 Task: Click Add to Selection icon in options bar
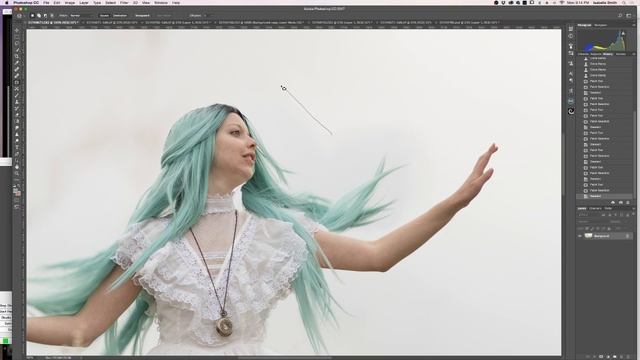coord(39,16)
